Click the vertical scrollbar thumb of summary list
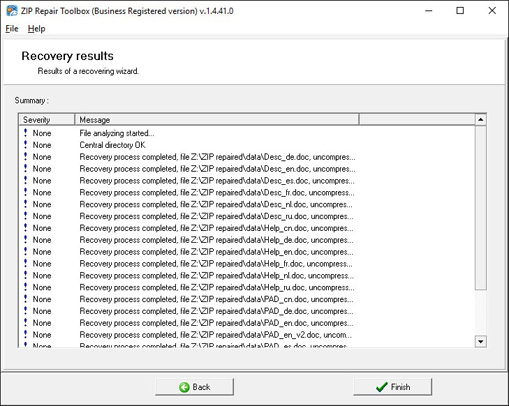 (x=480, y=207)
